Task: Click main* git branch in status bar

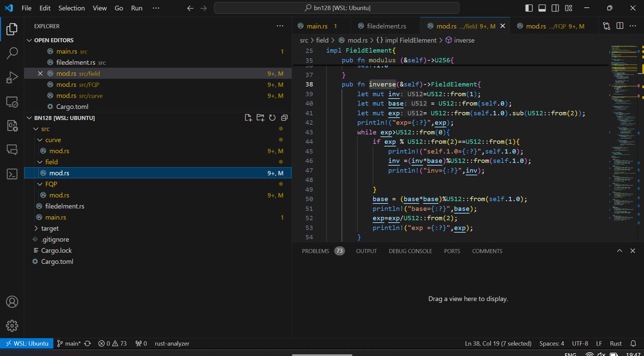Action: (x=69, y=344)
